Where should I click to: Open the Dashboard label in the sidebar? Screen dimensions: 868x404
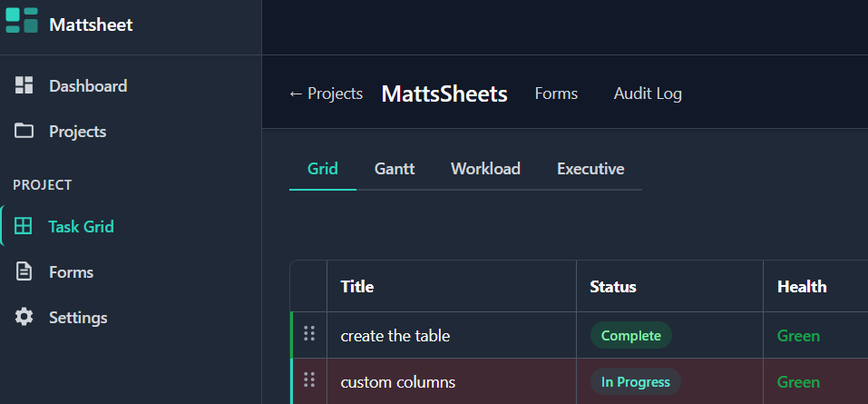coord(88,86)
